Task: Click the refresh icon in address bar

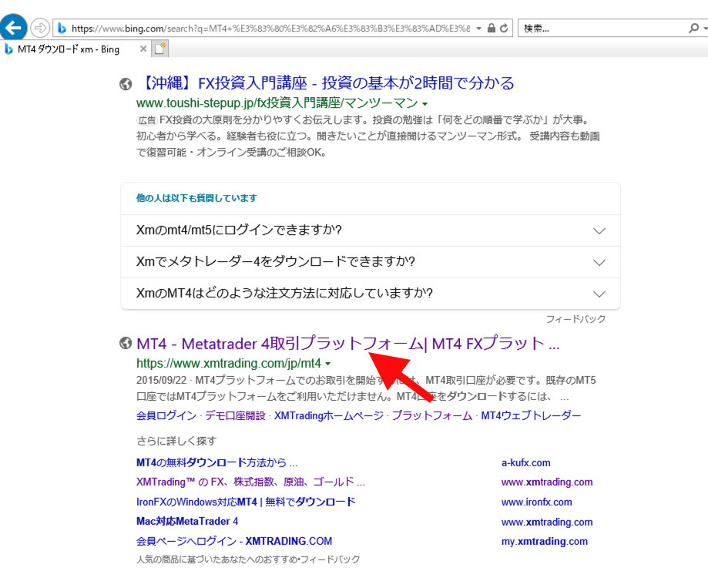Action: (x=504, y=29)
